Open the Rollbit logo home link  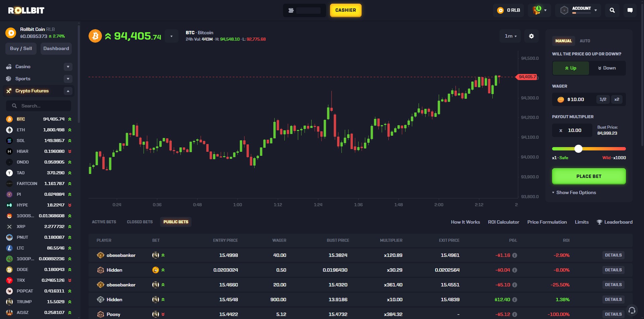click(x=26, y=10)
